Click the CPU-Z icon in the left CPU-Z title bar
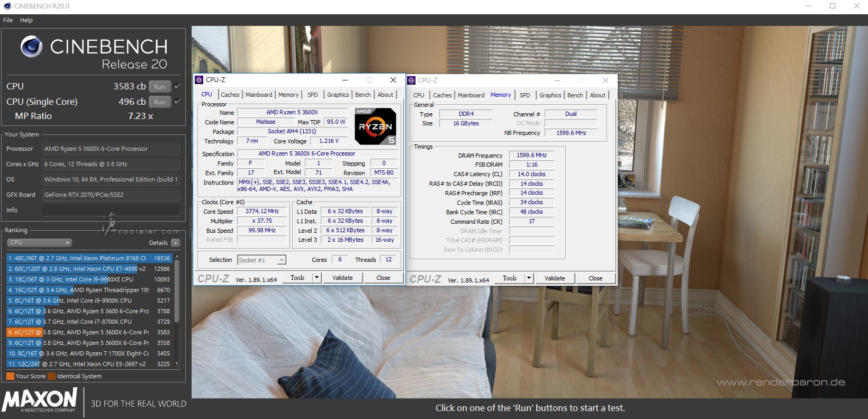The width and height of the screenshot is (868, 419). click(x=200, y=80)
